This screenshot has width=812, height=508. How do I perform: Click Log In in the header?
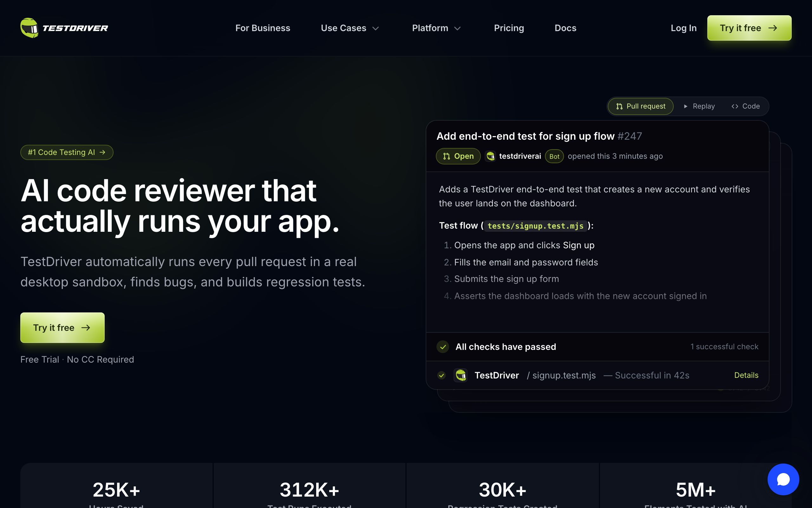684,28
